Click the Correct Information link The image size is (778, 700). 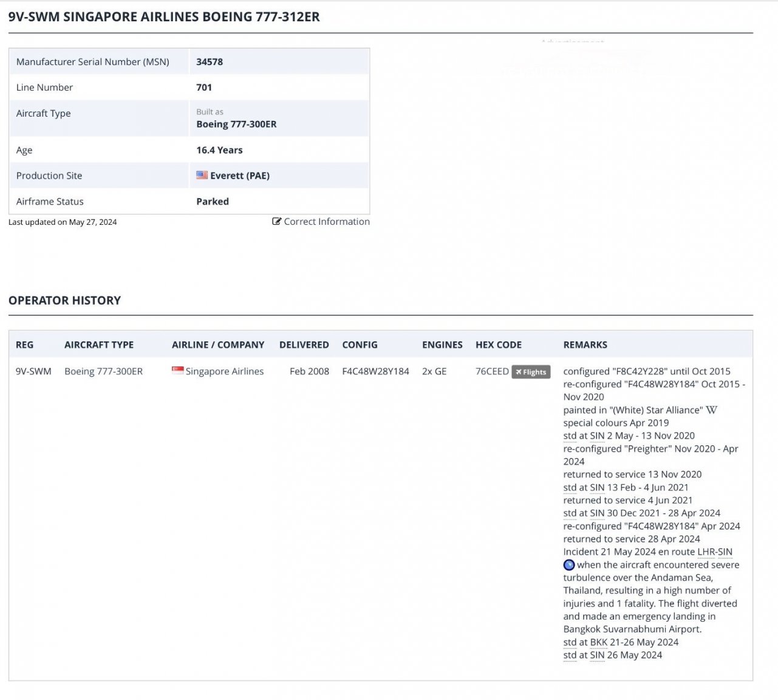327,222
